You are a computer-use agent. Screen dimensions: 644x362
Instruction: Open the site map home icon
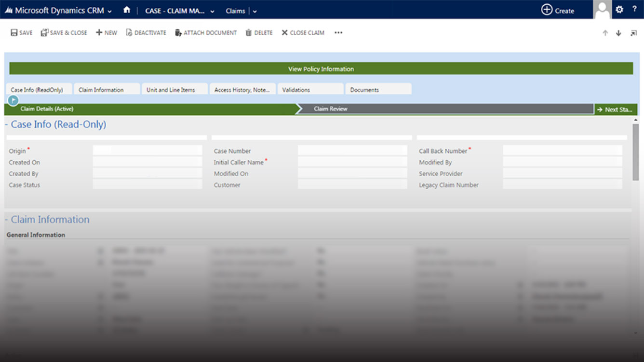(x=127, y=10)
